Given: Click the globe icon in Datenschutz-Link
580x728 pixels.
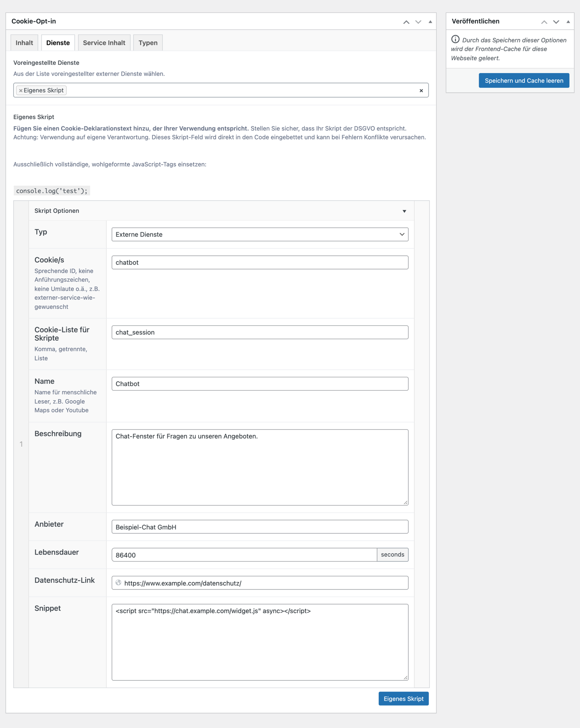Looking at the screenshot, I should 119,583.
